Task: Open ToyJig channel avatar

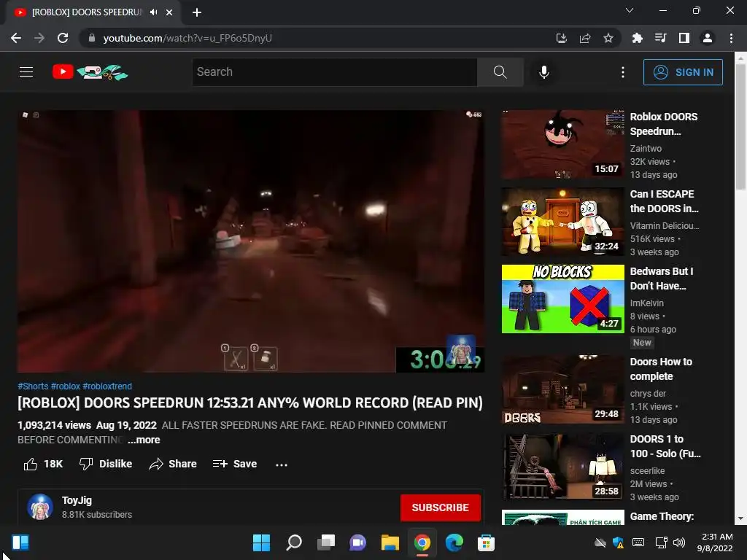Action: pyautogui.click(x=40, y=507)
